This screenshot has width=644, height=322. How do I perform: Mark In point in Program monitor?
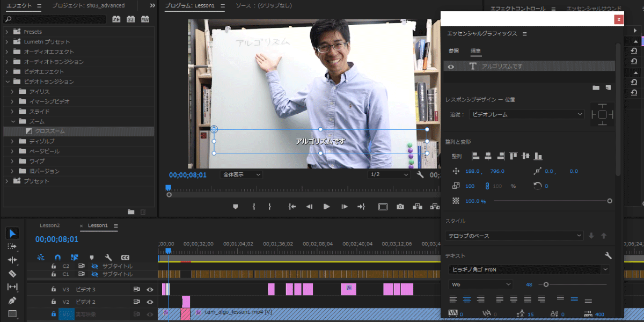pyautogui.click(x=254, y=207)
